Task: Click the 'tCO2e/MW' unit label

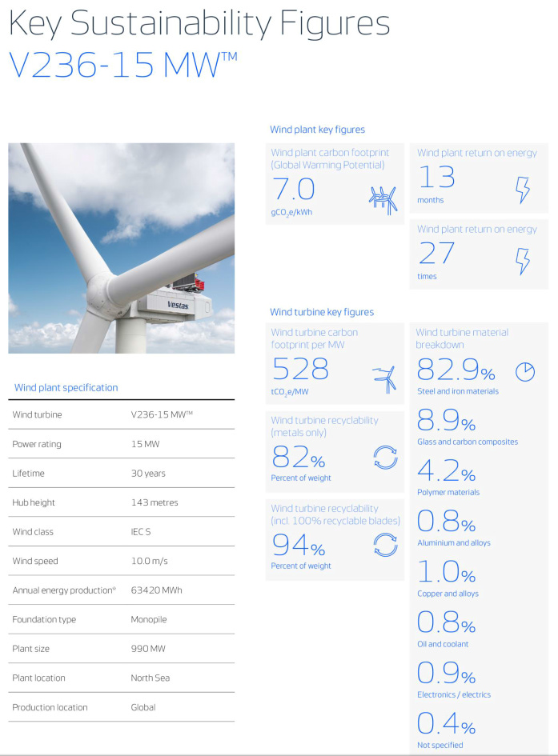Action: (289, 392)
